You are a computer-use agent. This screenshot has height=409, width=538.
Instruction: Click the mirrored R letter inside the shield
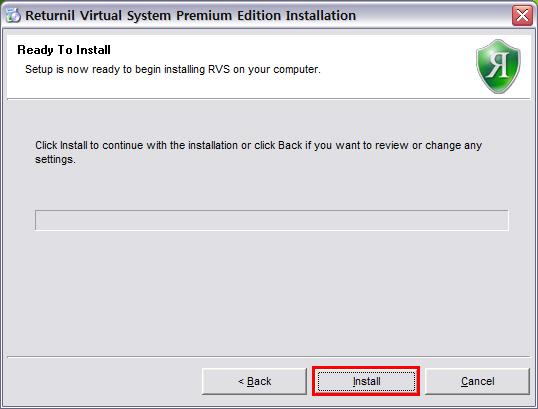(498, 65)
